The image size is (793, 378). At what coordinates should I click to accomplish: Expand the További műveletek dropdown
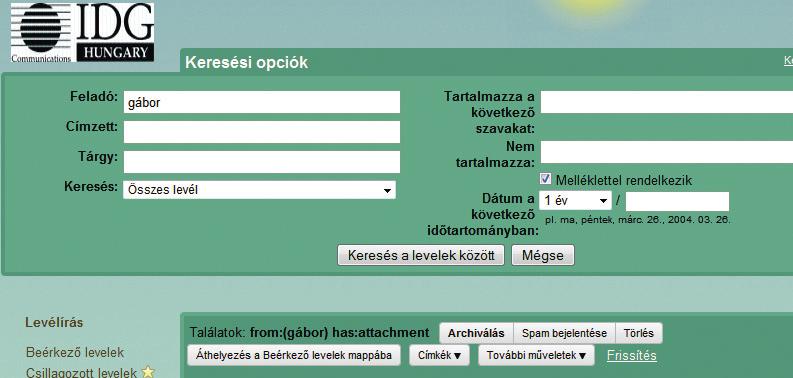tap(536, 355)
